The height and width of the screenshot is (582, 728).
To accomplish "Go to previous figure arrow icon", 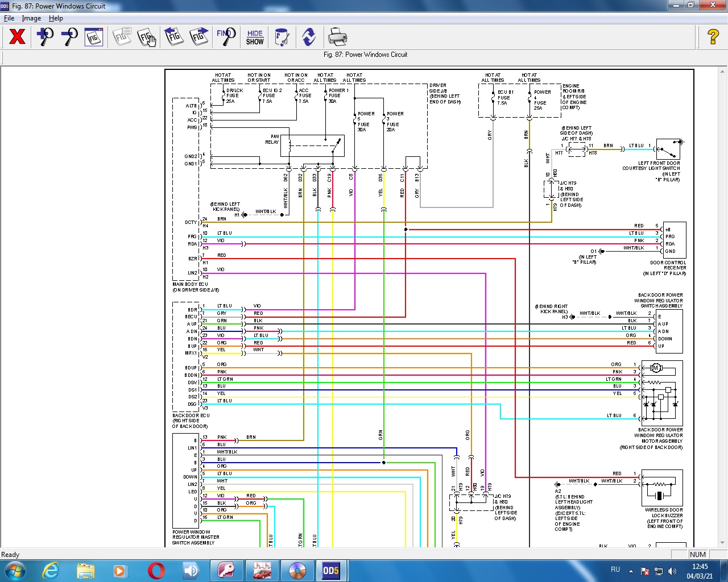I will [x=174, y=37].
